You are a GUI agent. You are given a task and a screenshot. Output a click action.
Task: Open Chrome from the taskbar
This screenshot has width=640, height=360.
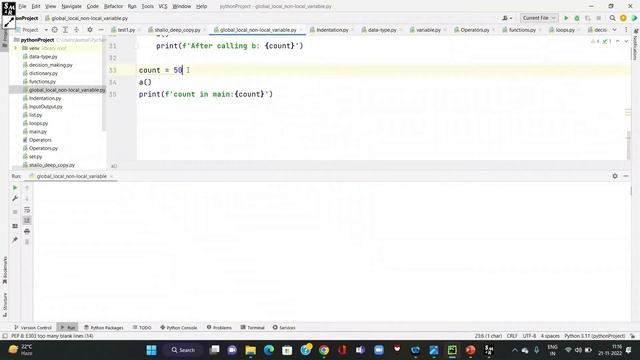(324, 350)
